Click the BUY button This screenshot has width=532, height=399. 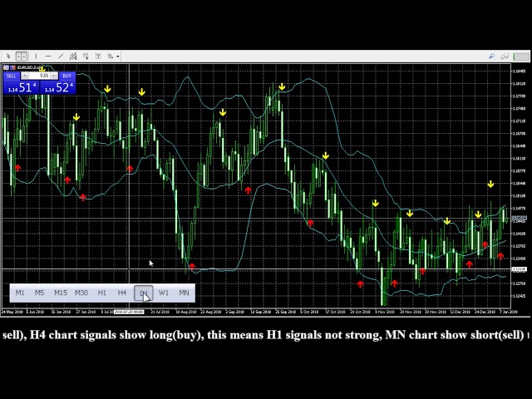[66, 76]
